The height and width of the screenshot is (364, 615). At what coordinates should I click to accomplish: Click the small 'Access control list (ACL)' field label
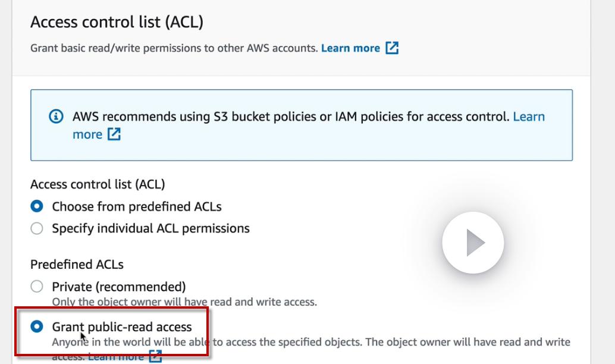pyautogui.click(x=98, y=184)
